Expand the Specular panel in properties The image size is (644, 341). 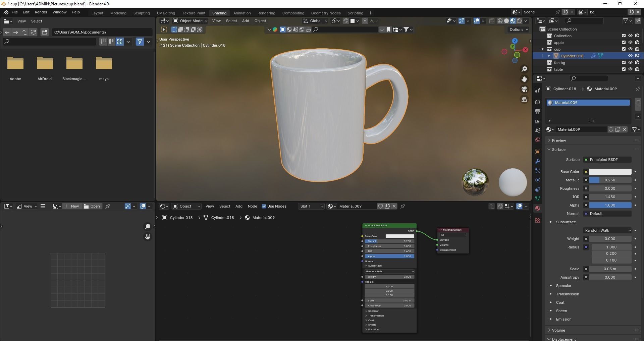(563, 286)
